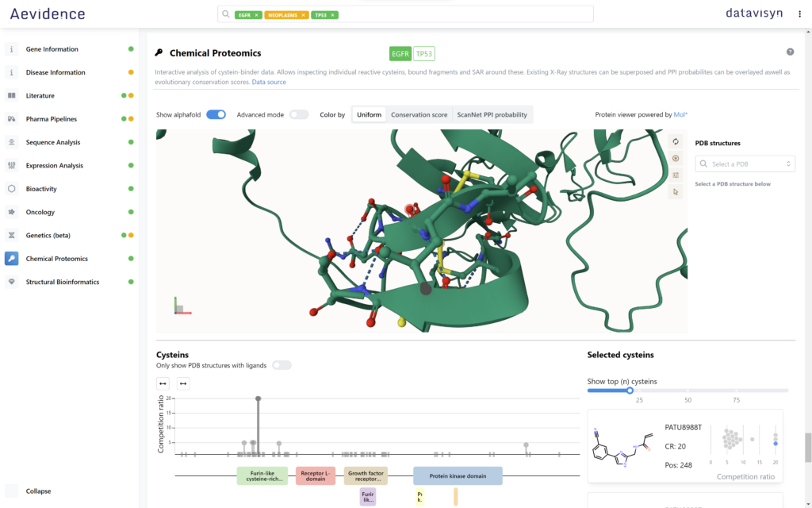
Task: Enable Advanced mode toggle
Action: (298, 114)
